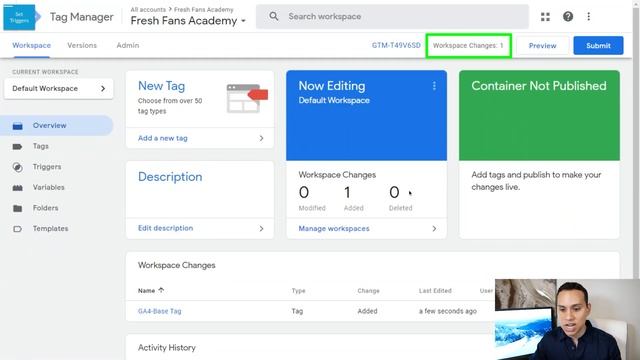Open the help question mark icon
The height and width of the screenshot is (360, 640).
(x=568, y=17)
